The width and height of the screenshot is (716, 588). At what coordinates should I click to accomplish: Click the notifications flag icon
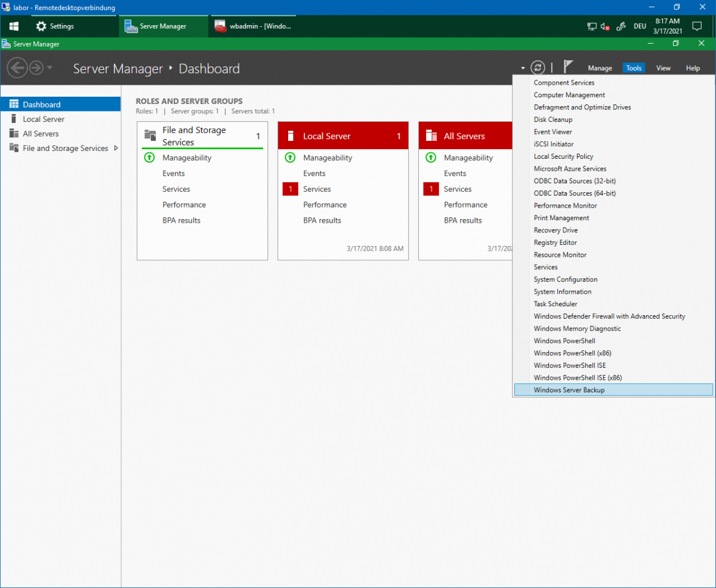[x=568, y=67]
